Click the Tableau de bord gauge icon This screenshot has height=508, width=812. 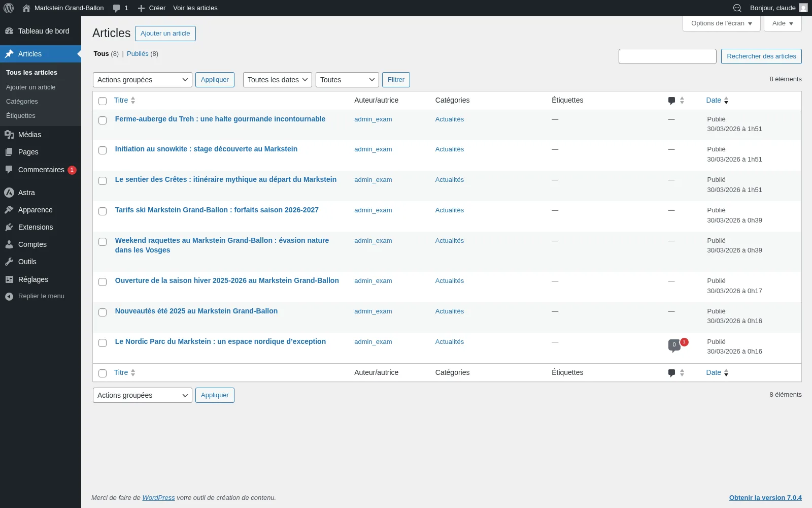coord(9,31)
